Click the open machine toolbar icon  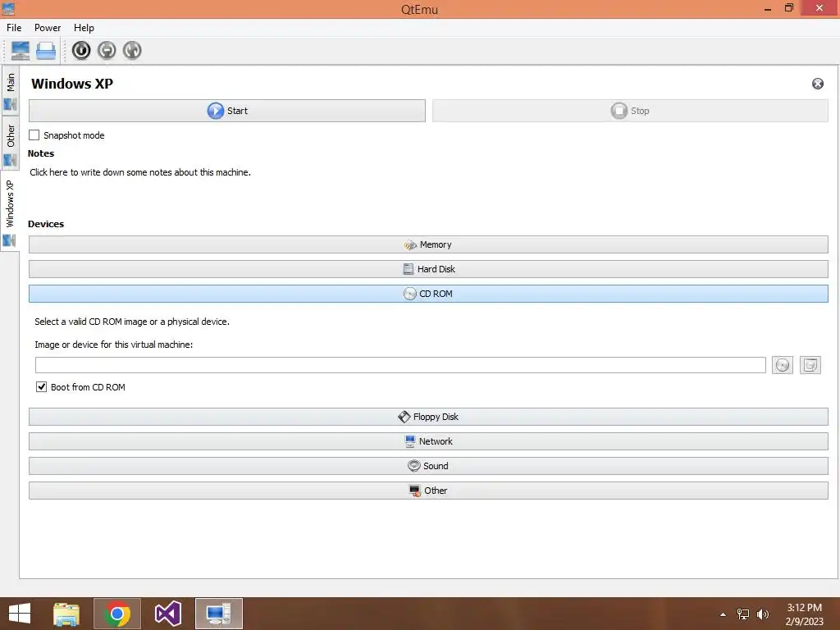coord(46,50)
